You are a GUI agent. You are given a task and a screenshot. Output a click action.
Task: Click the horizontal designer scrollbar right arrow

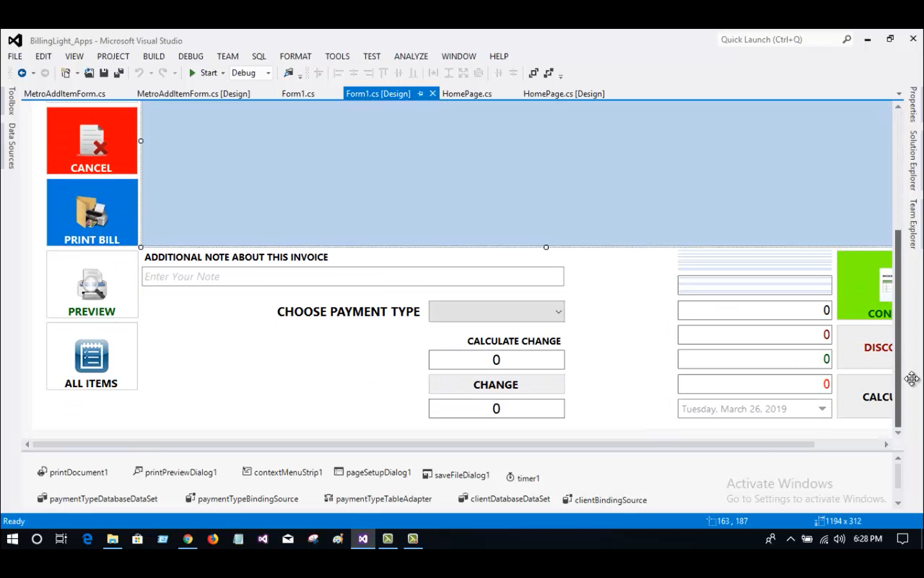click(886, 444)
